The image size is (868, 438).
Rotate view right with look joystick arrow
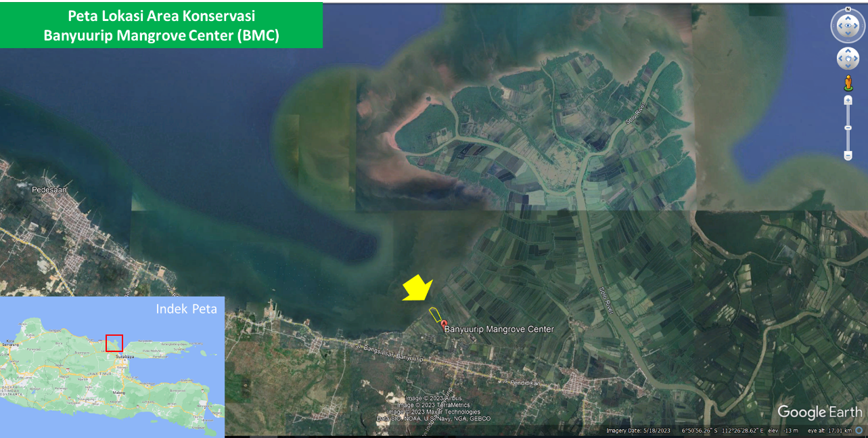click(858, 26)
